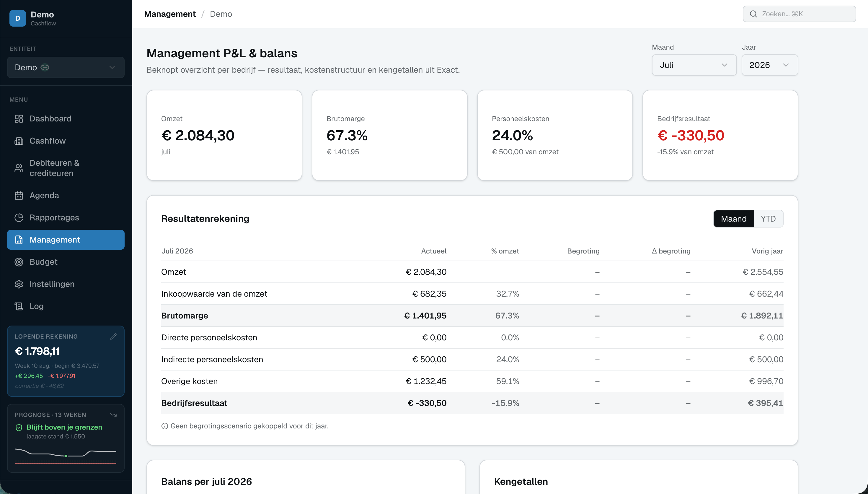The image size is (868, 494).
Task: Navigate to Agenda
Action: click(x=66, y=195)
